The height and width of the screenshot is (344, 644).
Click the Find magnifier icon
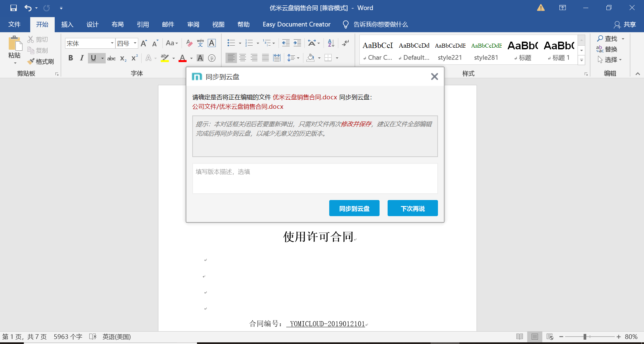600,39
